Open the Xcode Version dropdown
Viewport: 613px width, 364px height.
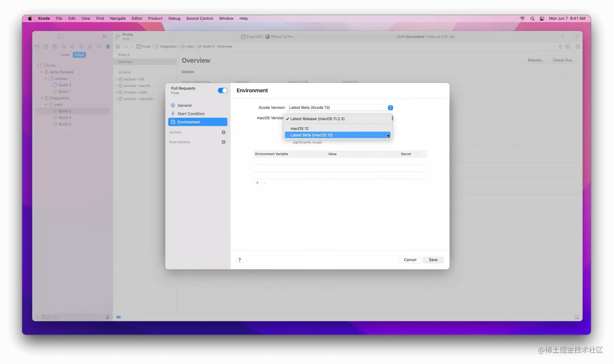[340, 108]
